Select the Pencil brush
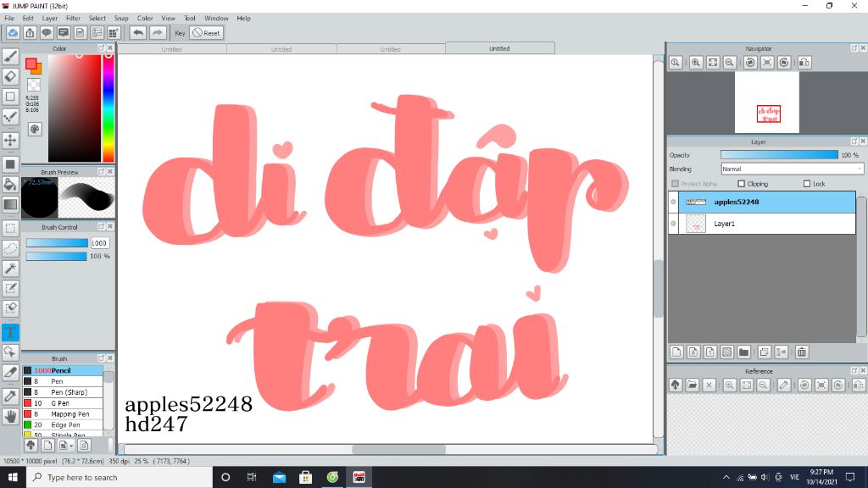The image size is (868, 488). click(x=63, y=370)
